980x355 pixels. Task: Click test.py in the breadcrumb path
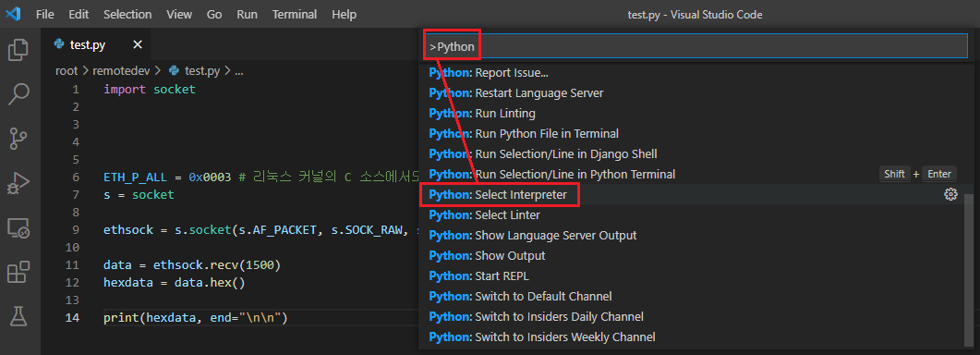pos(202,71)
